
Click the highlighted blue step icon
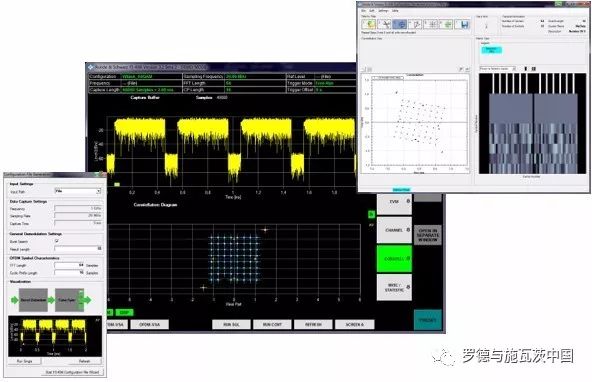tap(400, 24)
